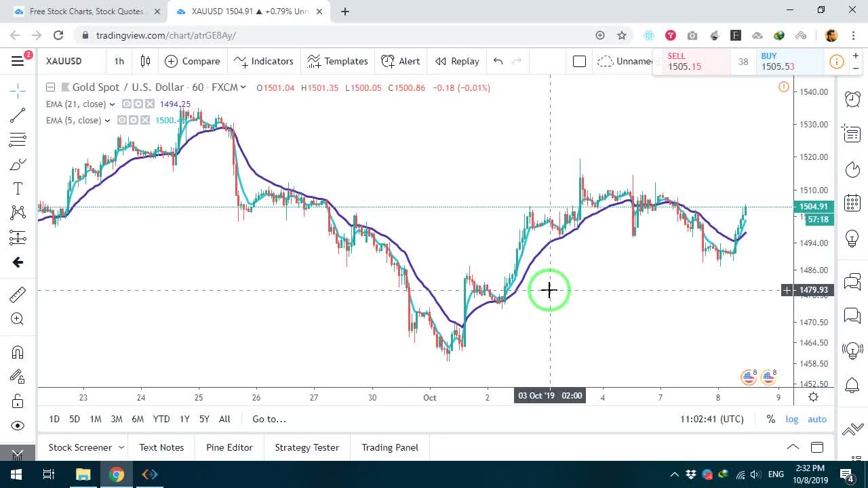Open the ruler measure tool
868x488 pixels.
(18, 295)
